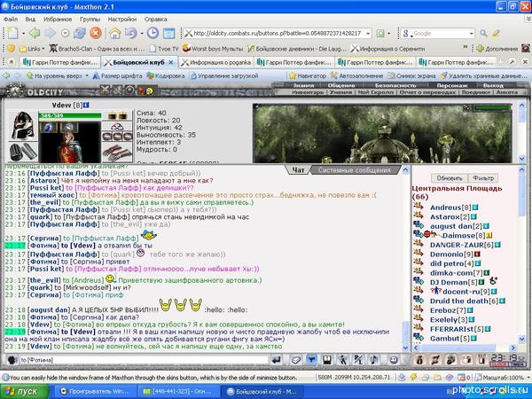
Task: Click the money bag icon on bottom panel
Action: [x=419, y=360]
